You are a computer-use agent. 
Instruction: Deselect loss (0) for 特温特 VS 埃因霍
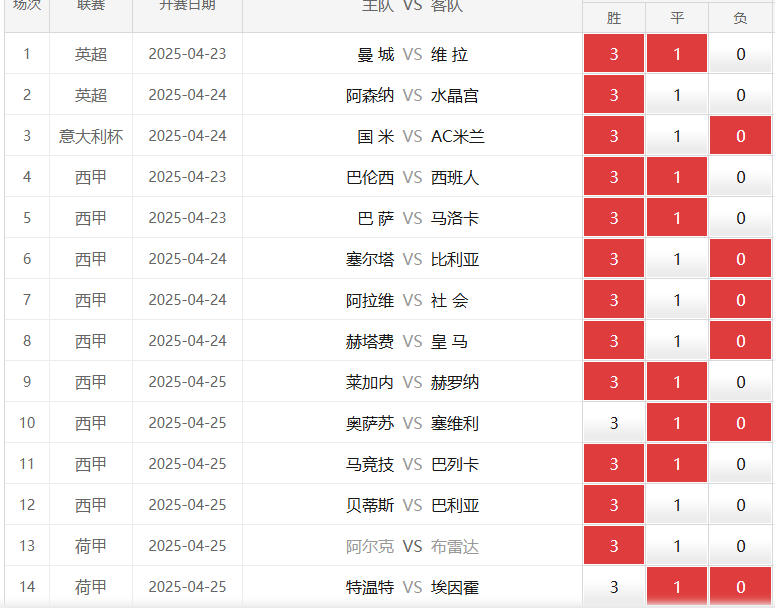pyautogui.click(x=740, y=587)
